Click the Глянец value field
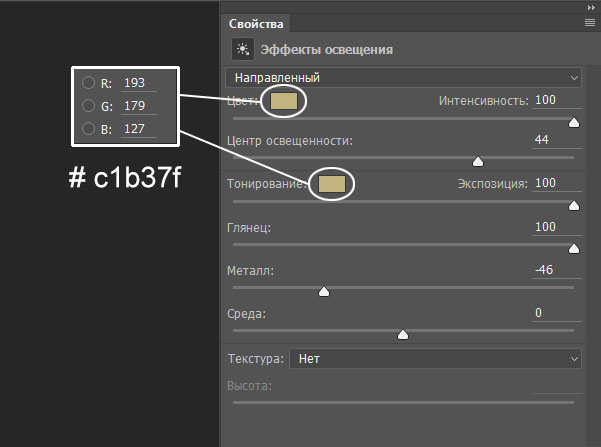The width and height of the screenshot is (601, 447). click(x=556, y=227)
